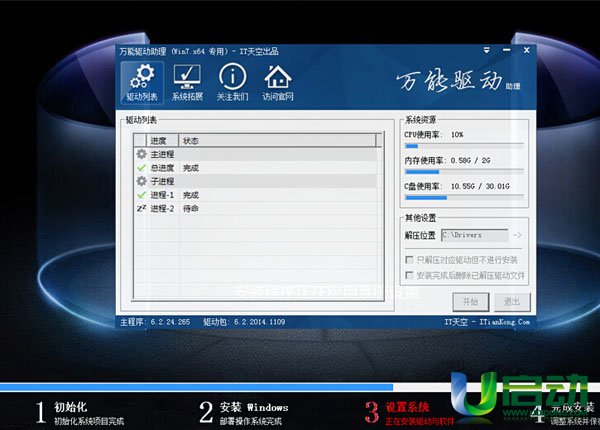Image resolution: width=600 pixels, height=430 pixels.
Task: Click the arrow browse button beside C:\Drivers
Action: [517, 235]
